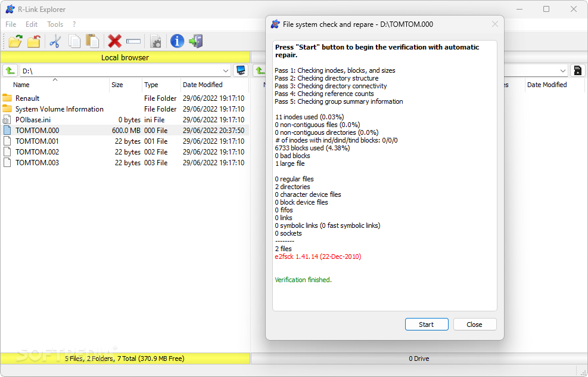
Task: Select the POIbase.ini file name
Action: click(33, 120)
